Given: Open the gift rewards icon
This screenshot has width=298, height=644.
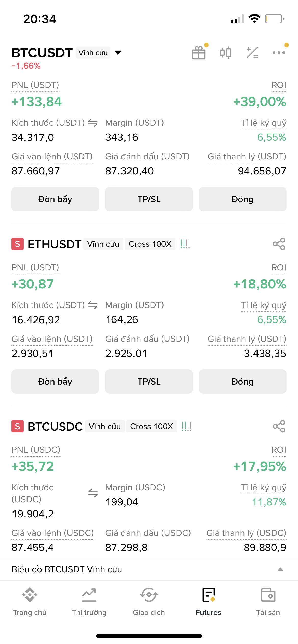Looking at the screenshot, I should pos(199,53).
